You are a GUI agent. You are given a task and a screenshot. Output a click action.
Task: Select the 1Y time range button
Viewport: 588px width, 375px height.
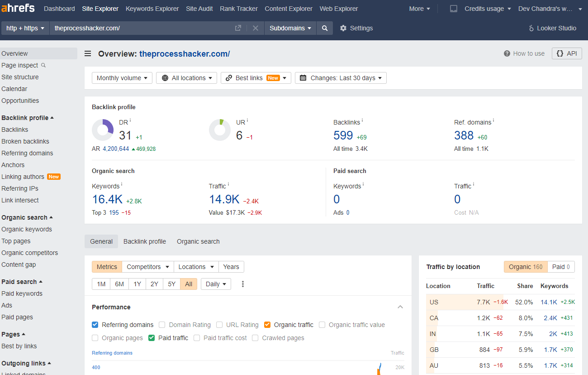point(137,284)
